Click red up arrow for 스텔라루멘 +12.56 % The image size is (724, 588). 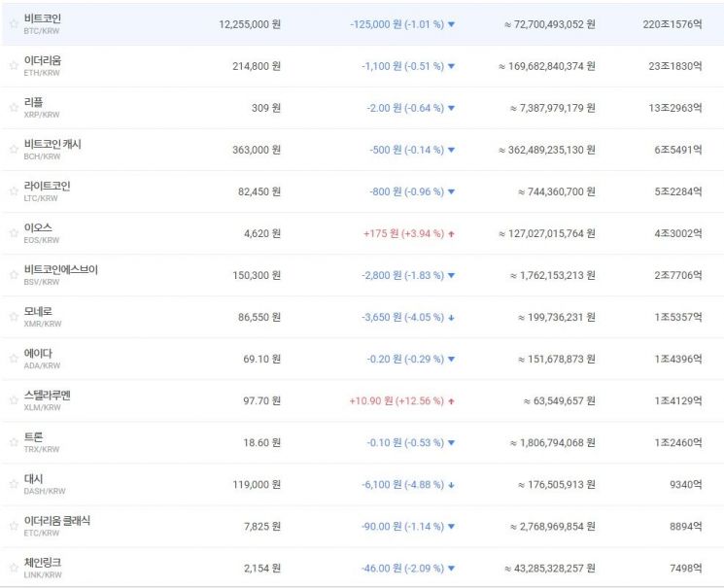click(452, 401)
